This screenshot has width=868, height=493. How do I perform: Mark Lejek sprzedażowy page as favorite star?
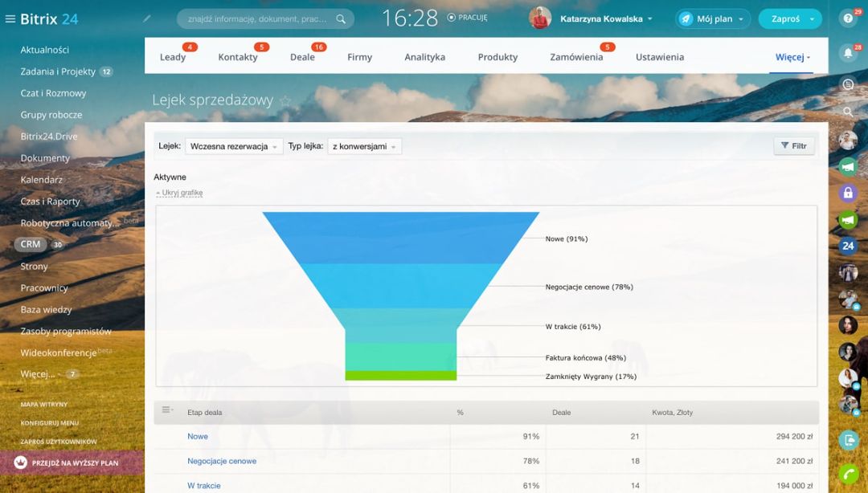tap(285, 101)
